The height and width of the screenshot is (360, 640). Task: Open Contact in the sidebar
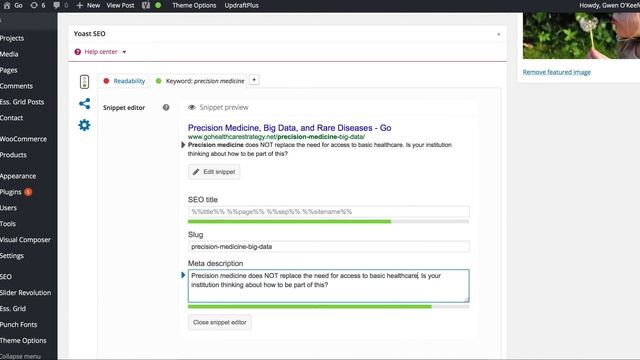pos(11,118)
